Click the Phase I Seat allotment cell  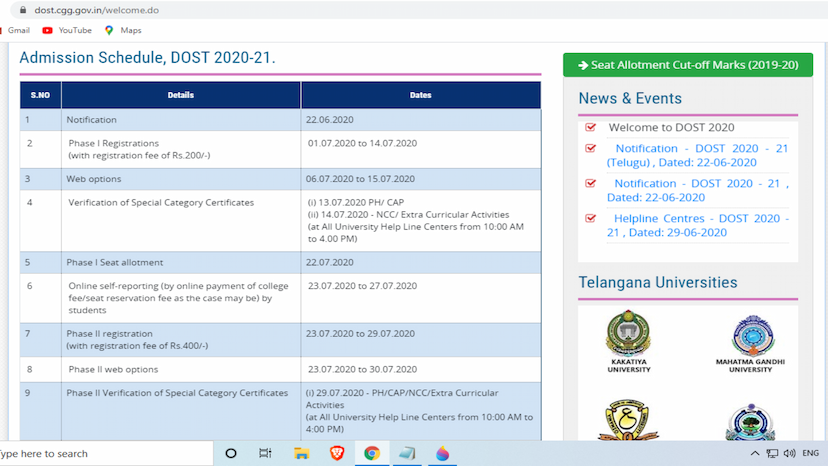(x=181, y=263)
